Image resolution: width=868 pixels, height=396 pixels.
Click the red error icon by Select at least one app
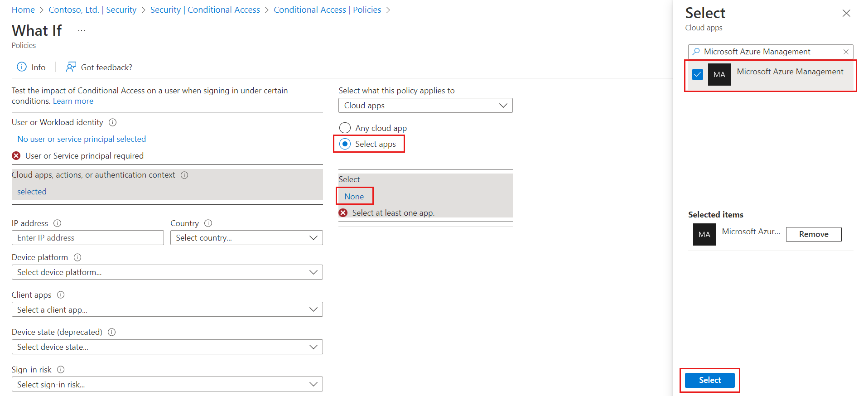tap(343, 213)
